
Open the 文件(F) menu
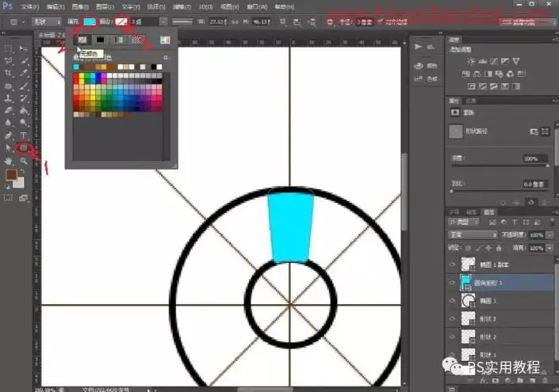click(x=29, y=7)
